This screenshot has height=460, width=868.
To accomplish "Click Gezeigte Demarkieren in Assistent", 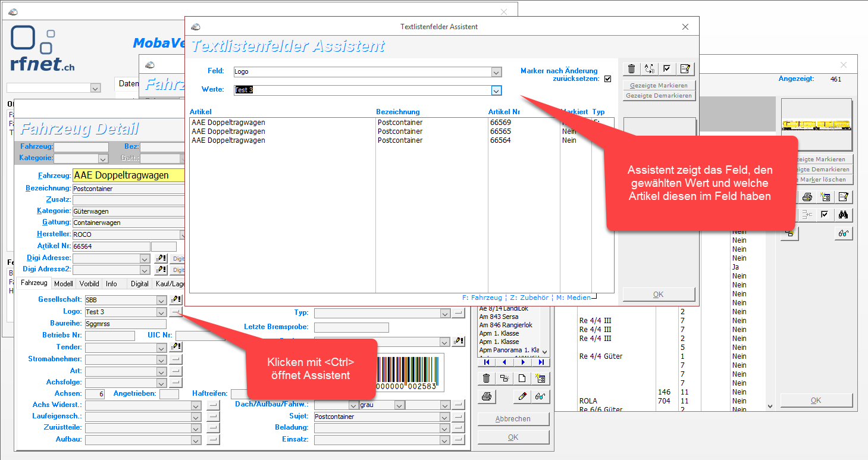I will (x=659, y=96).
